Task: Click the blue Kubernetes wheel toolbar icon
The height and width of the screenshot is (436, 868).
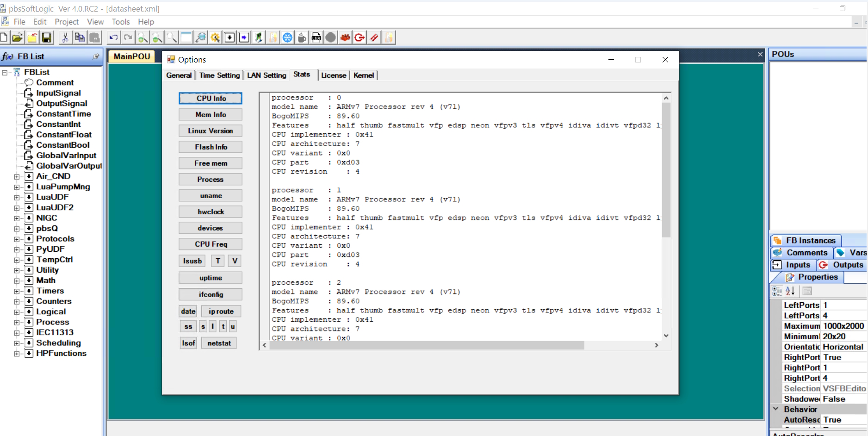Action: point(287,37)
